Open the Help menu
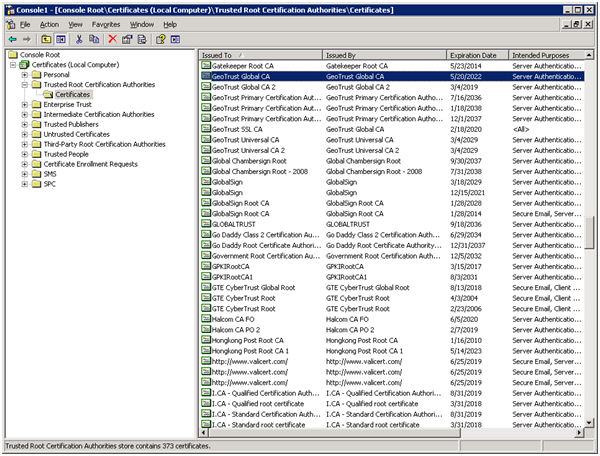Viewport: 600px width, 456px height. 170,24
